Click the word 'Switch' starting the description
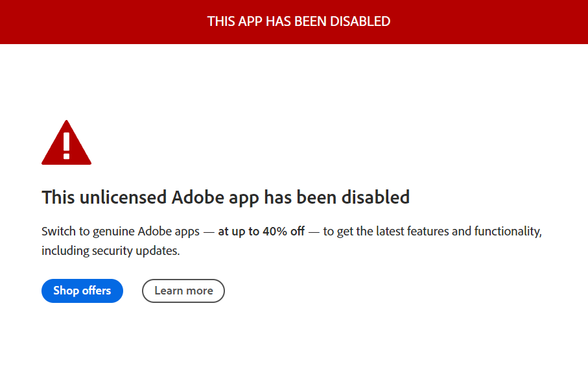 (58, 232)
